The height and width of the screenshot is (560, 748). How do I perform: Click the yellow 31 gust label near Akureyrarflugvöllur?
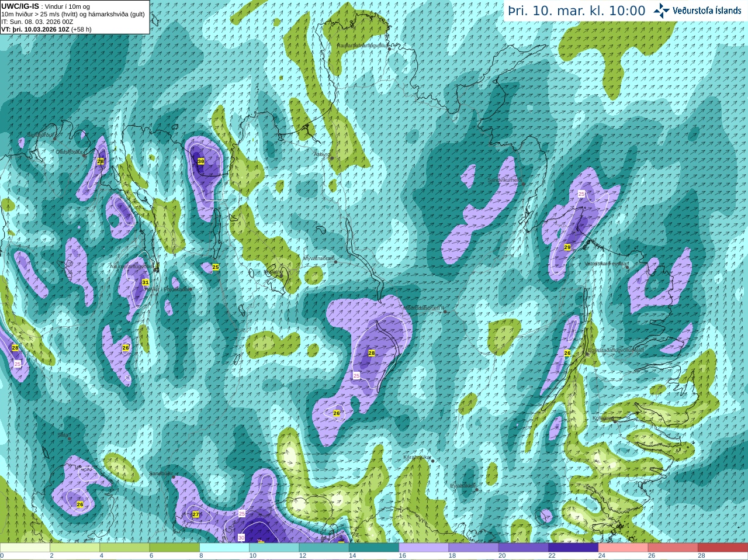[x=145, y=282]
